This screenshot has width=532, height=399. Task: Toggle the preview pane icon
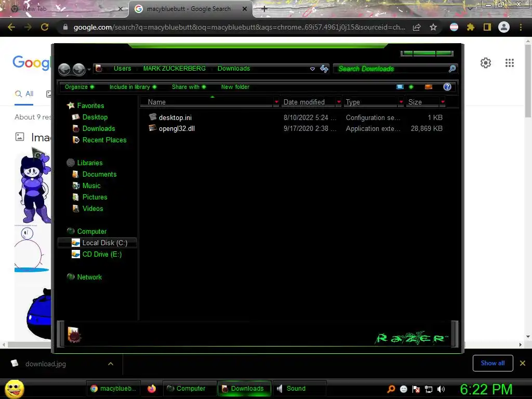click(429, 87)
